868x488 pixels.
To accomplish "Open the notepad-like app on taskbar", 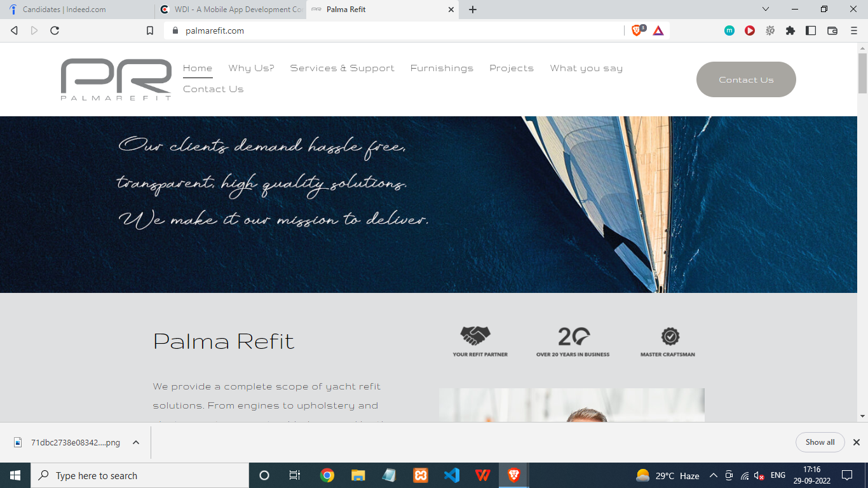I will pyautogui.click(x=390, y=475).
